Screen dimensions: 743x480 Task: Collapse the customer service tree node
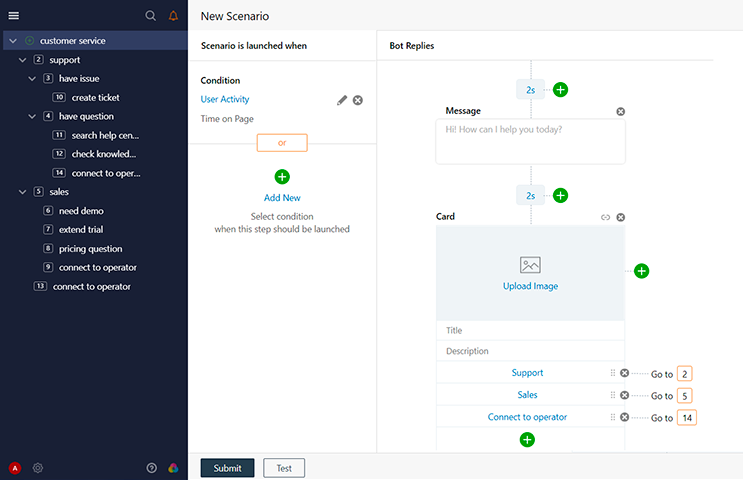coord(13,41)
